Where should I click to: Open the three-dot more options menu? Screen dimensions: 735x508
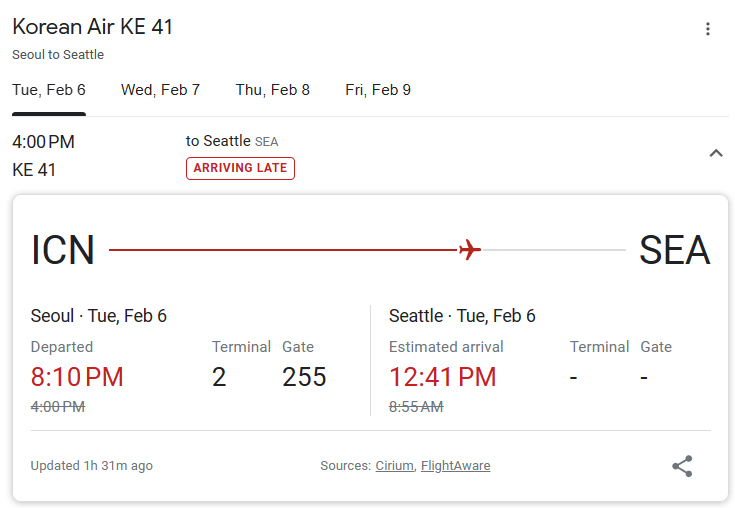tap(707, 29)
